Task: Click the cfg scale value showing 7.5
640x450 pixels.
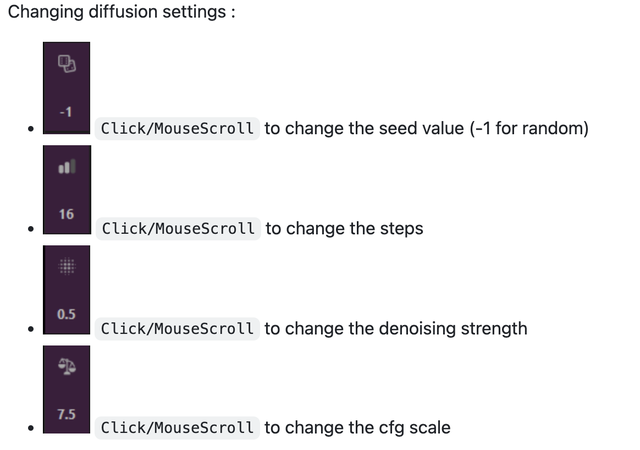Action: tap(66, 414)
